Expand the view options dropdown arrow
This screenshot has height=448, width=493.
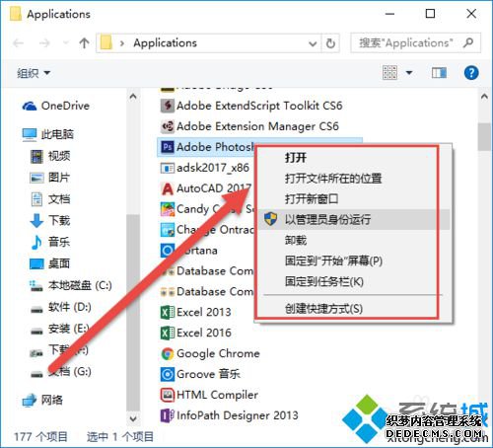409,73
